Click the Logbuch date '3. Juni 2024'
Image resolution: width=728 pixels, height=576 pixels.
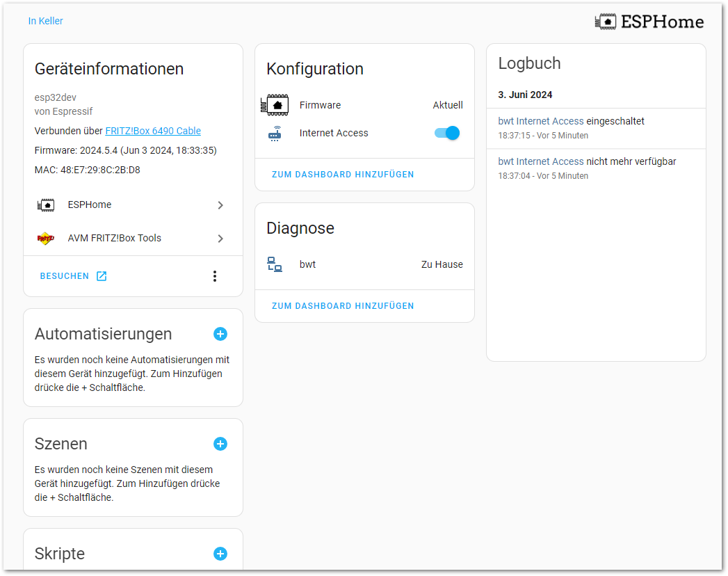pos(525,95)
